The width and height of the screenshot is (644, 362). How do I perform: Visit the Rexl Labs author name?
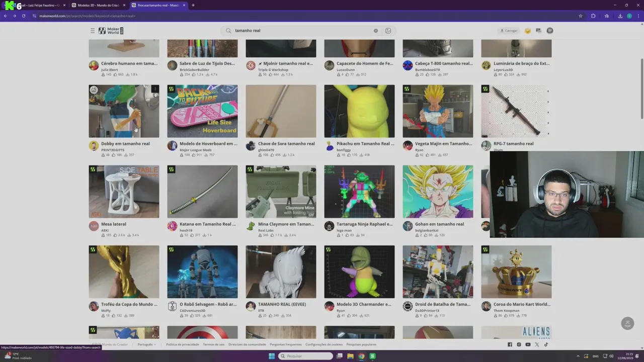[266, 230]
